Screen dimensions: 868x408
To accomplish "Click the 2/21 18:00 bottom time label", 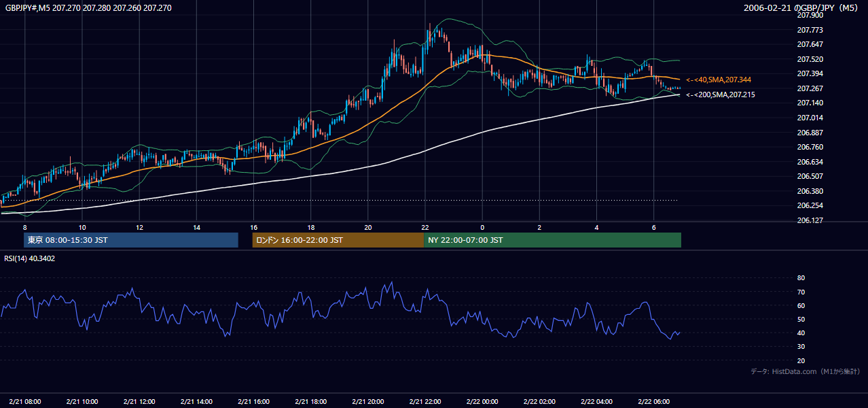I will click(x=310, y=401).
